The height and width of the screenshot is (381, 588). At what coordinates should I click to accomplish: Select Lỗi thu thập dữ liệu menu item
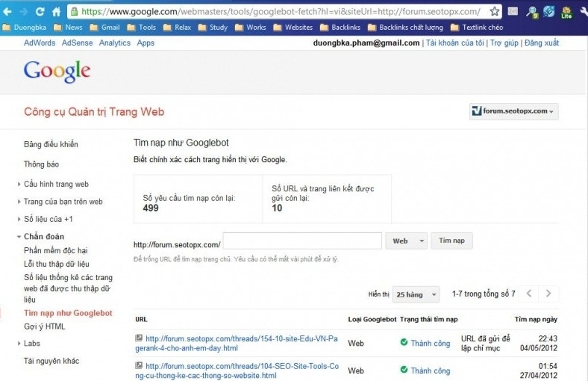[57, 264]
